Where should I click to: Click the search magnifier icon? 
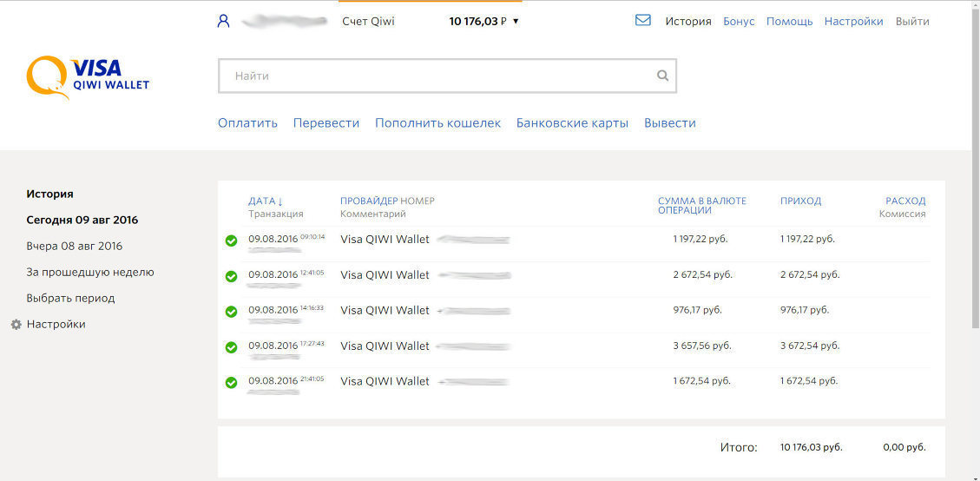[662, 76]
